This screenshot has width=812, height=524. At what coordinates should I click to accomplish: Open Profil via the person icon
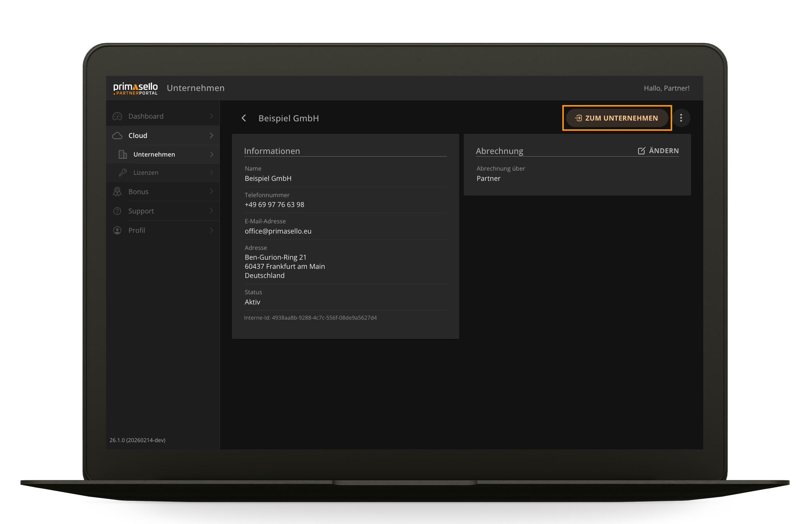[117, 230]
